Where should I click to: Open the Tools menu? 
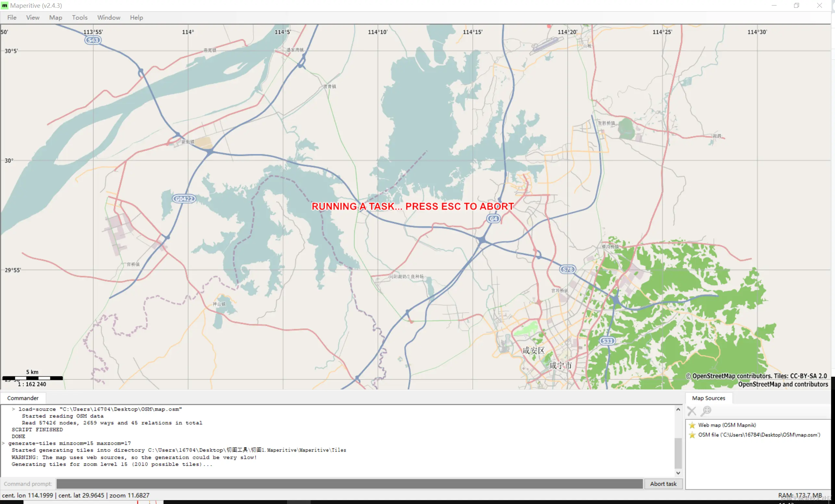(80, 18)
